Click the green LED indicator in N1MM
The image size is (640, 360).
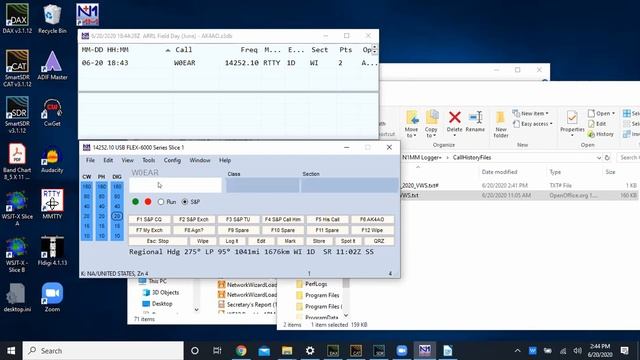click(x=136, y=202)
